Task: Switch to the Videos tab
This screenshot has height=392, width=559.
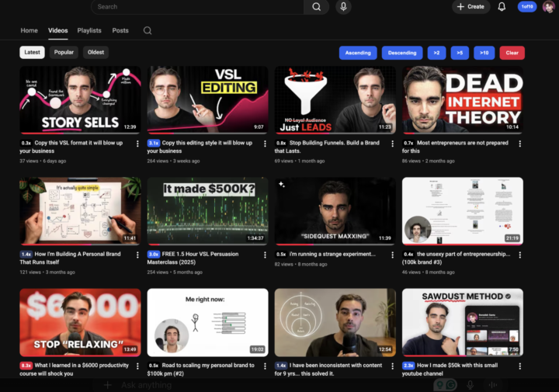Action: coord(57,30)
